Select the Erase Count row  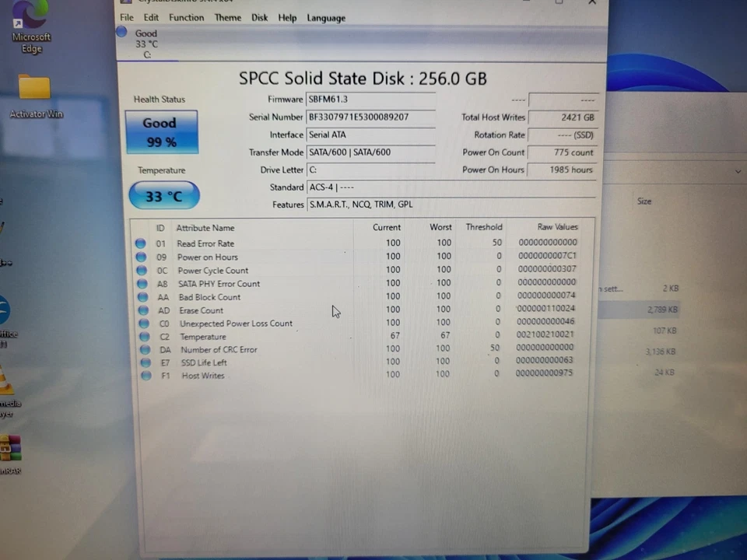click(356, 310)
